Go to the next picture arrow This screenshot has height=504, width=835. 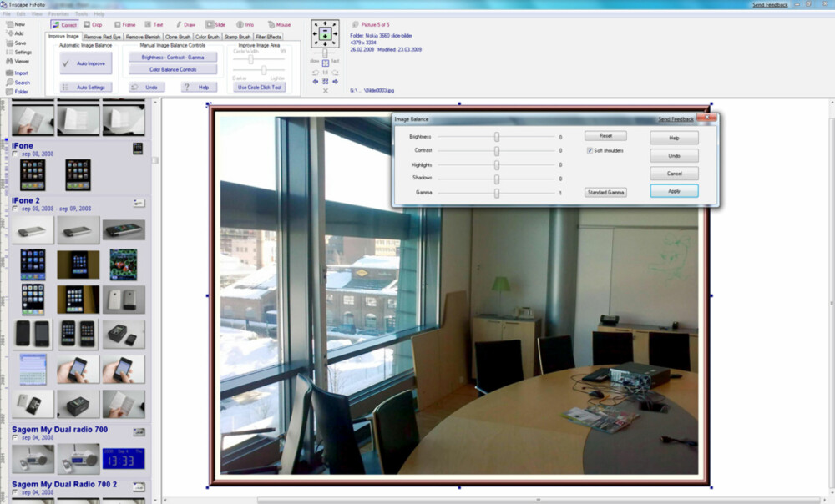pos(335,82)
